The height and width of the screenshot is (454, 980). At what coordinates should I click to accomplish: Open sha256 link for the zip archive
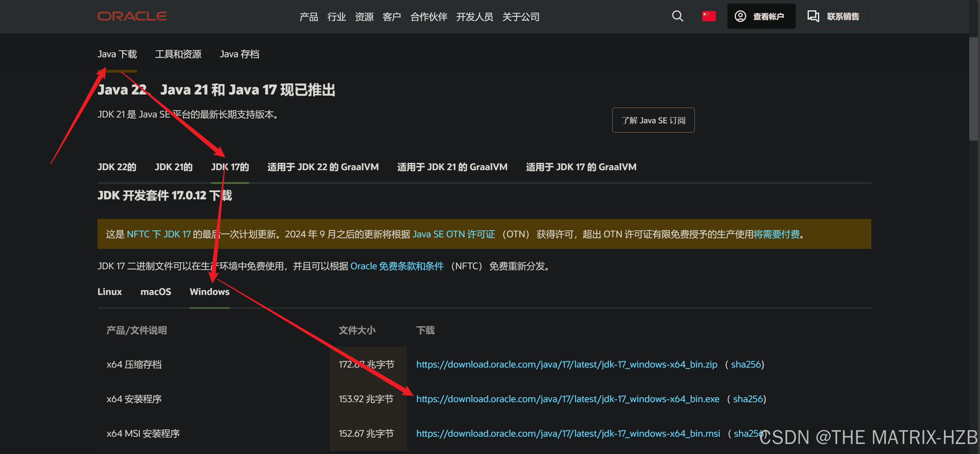[746, 365]
